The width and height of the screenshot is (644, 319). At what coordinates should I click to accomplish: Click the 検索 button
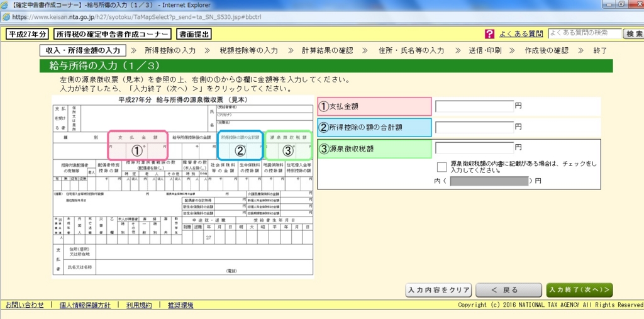click(634, 34)
